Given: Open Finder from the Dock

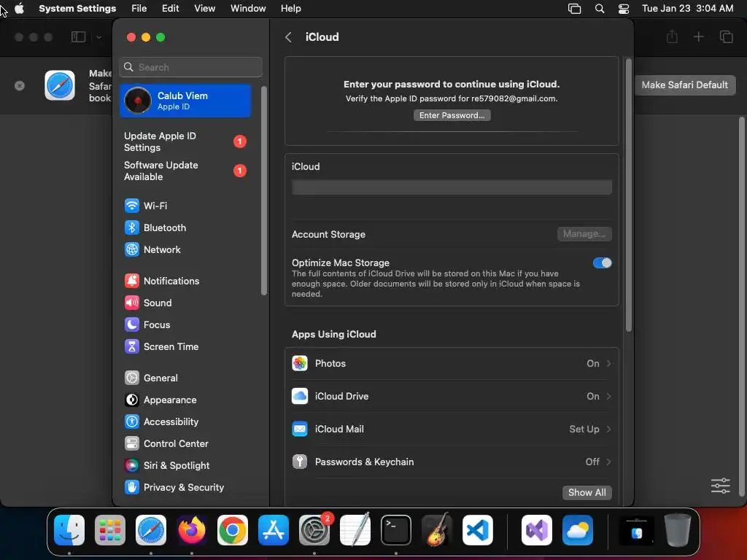Looking at the screenshot, I should [x=69, y=530].
